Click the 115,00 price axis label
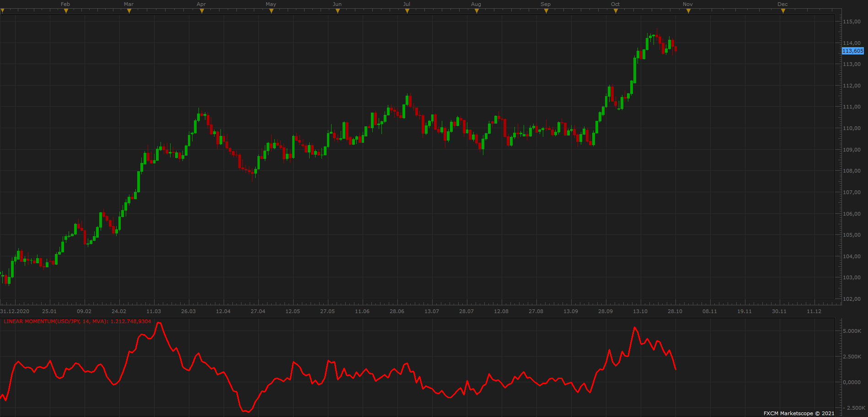 click(x=852, y=22)
